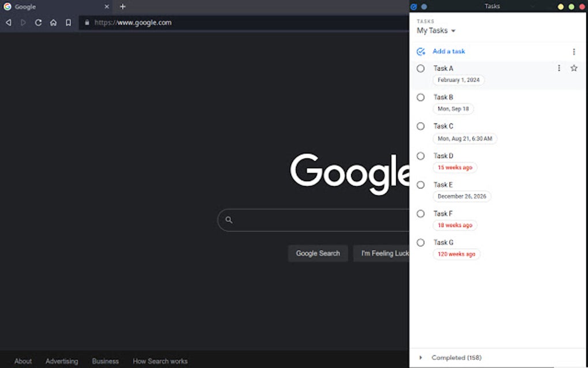
Task: Open the Task A options menu
Action: click(x=559, y=68)
